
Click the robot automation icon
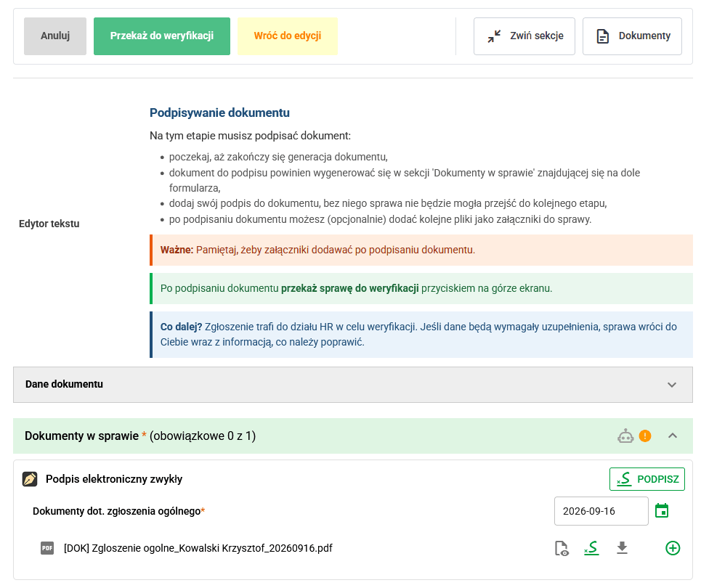[625, 436]
